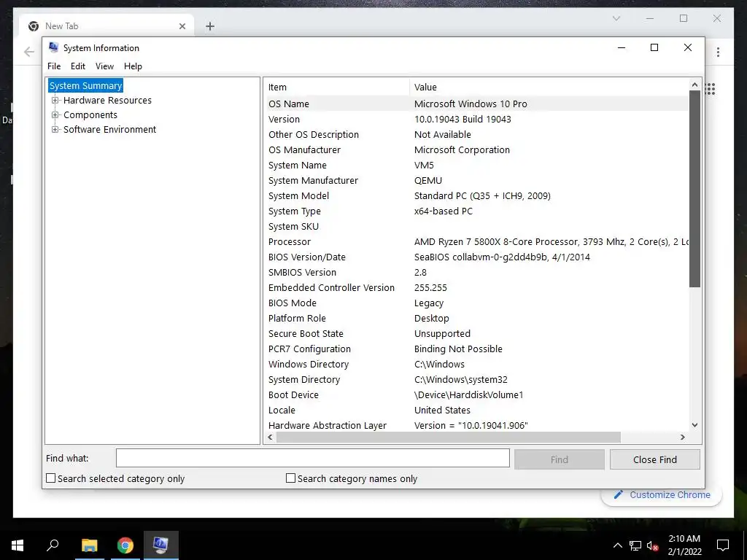Switch to Chrome's New Tab tab
Screen dimensions: 747x560
pyautogui.click(x=106, y=26)
